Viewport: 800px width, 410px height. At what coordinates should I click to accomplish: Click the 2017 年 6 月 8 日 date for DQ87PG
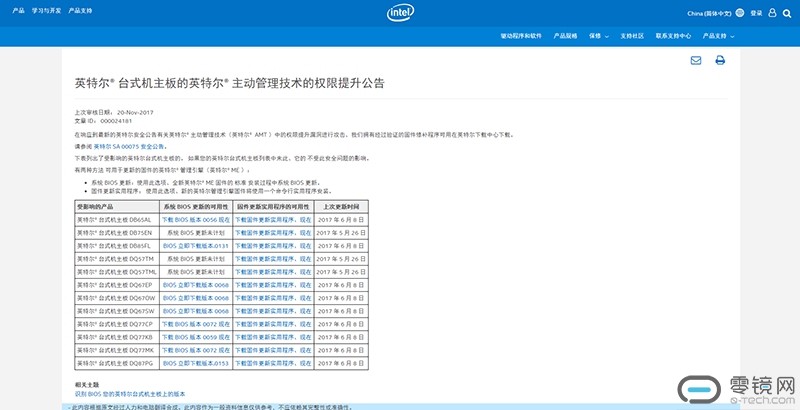pyautogui.click(x=341, y=363)
